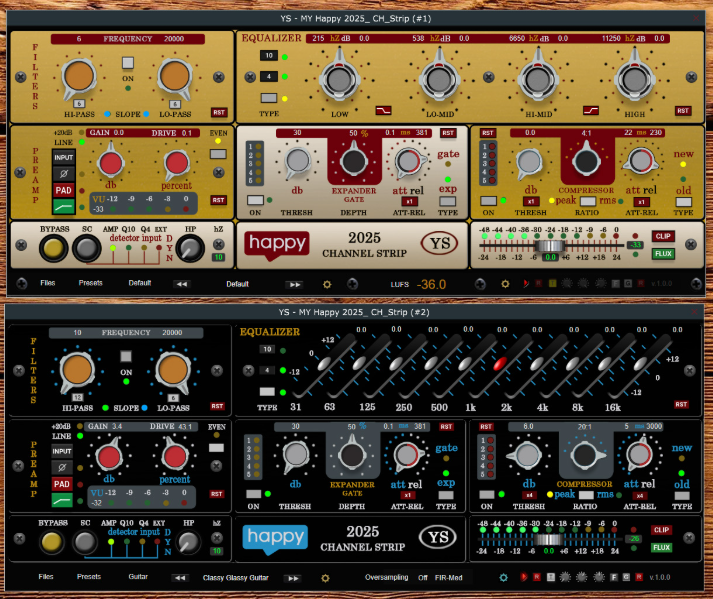Open the Presets menu in strip #1
The height and width of the screenshot is (599, 713).
[x=90, y=283]
